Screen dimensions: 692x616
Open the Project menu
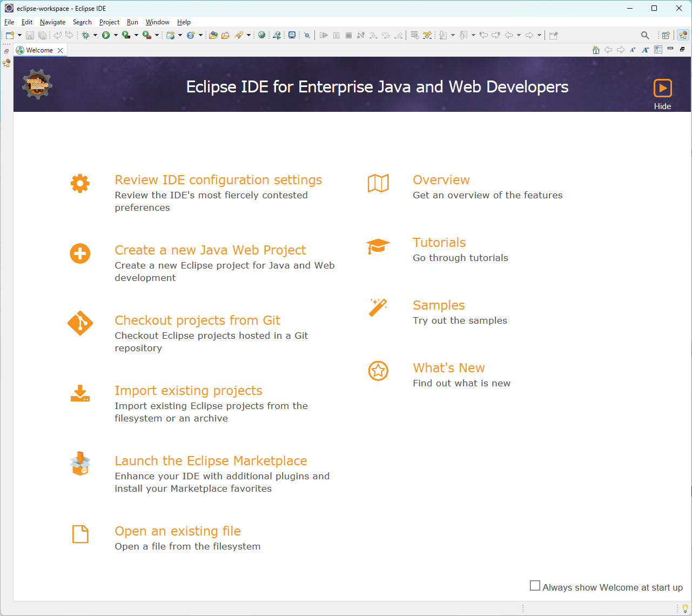pos(109,22)
